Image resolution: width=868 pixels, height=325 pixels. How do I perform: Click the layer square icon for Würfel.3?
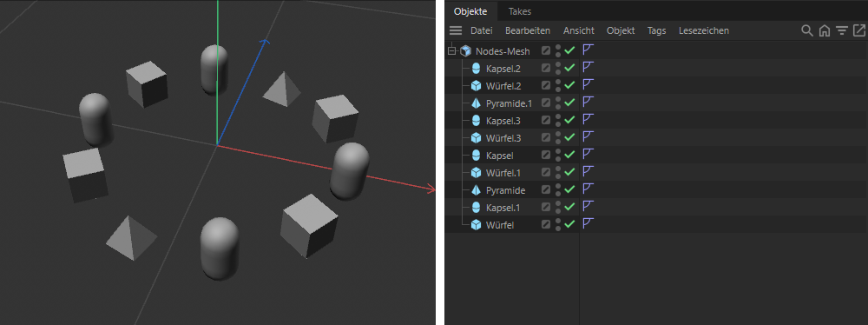pos(546,137)
